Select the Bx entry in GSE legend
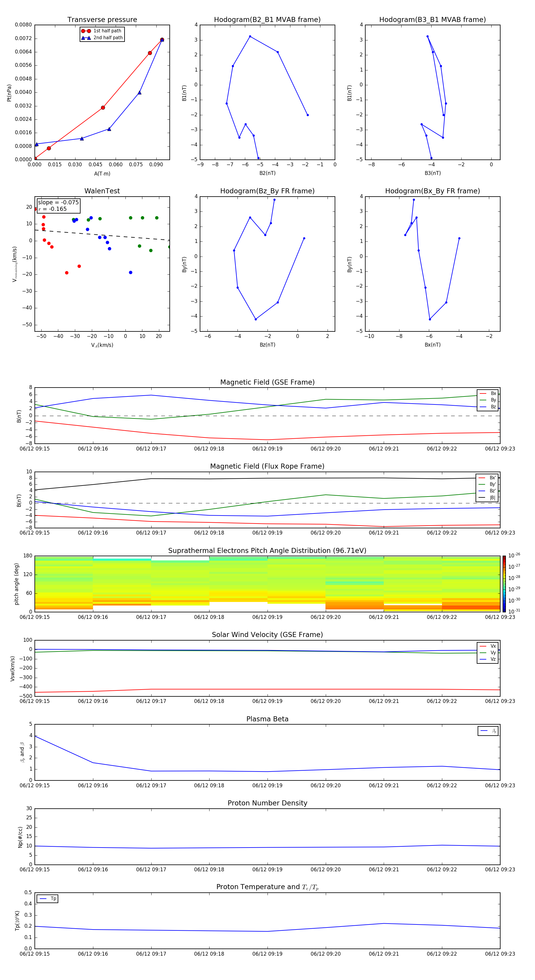Image resolution: width=535 pixels, height=980 pixels. 488,393
